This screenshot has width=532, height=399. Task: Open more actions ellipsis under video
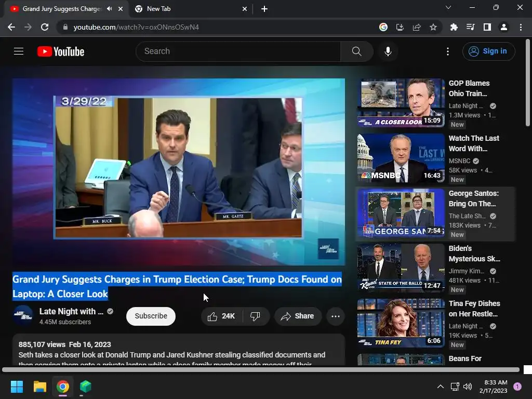click(336, 316)
